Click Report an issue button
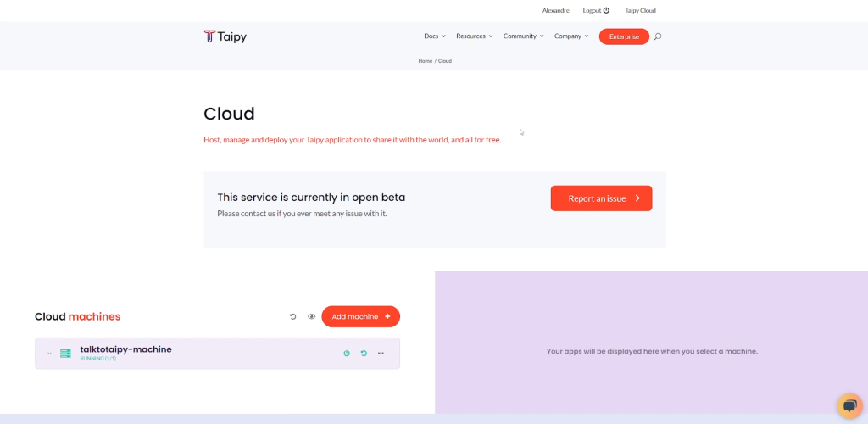 601,198
